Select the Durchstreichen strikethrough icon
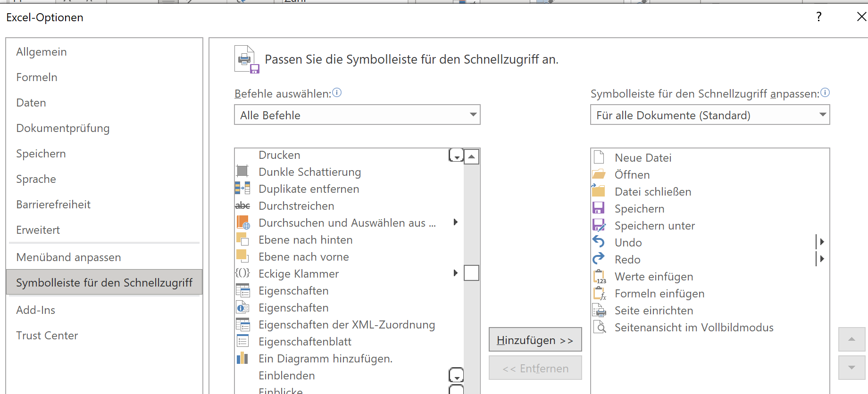 point(242,205)
